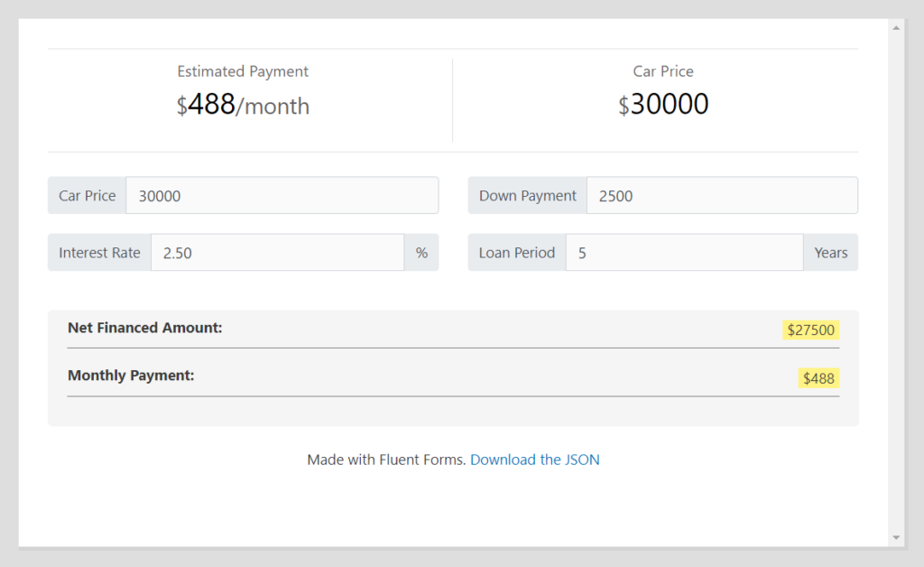Click the Loan Period field label

[516, 253]
